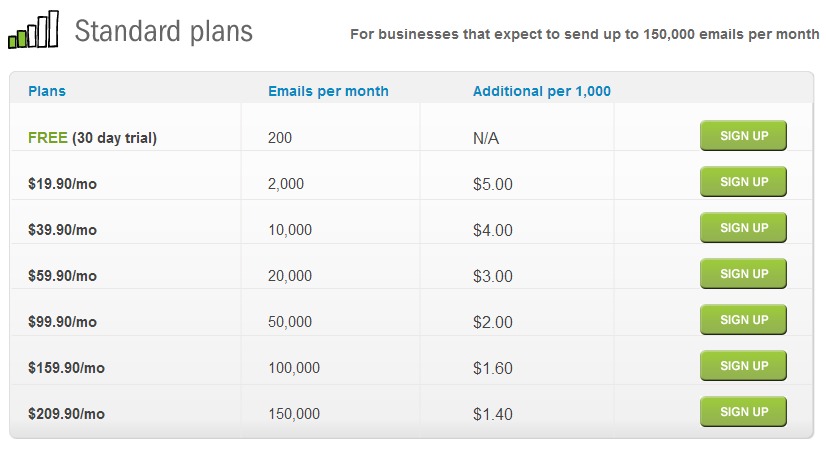
Task: Sign up for the $59.90/mo plan
Action: pyautogui.click(x=743, y=274)
